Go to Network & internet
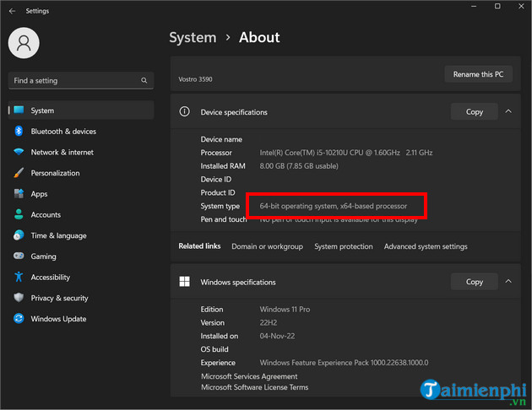This screenshot has width=532, height=410. click(81, 152)
